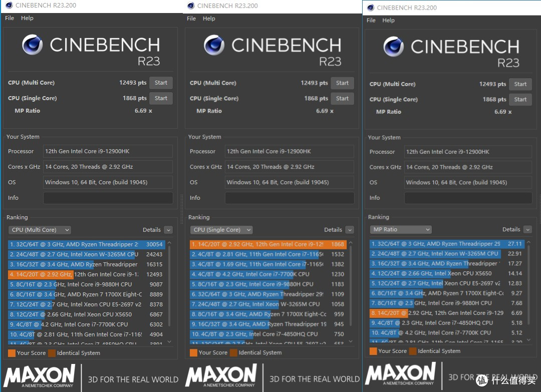The width and height of the screenshot is (541, 392).
Task: Start CPU Multi Core test in middle window
Action: coord(342,83)
